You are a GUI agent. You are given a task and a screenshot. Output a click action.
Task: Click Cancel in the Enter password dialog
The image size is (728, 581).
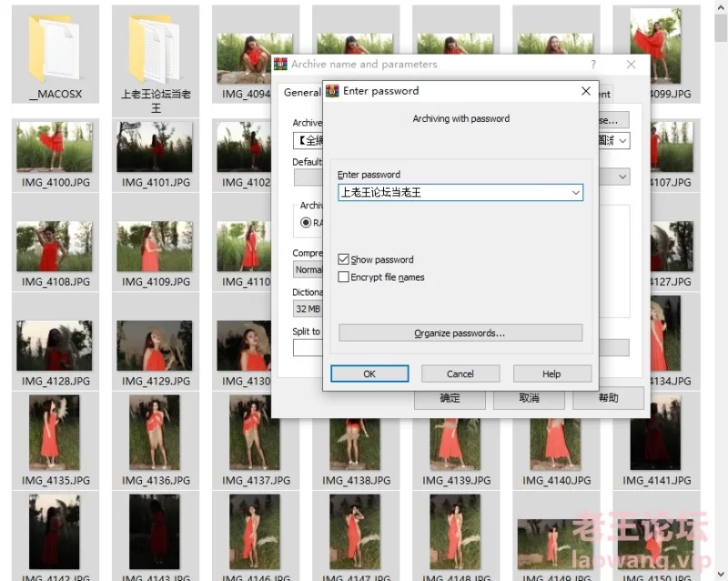pos(460,374)
